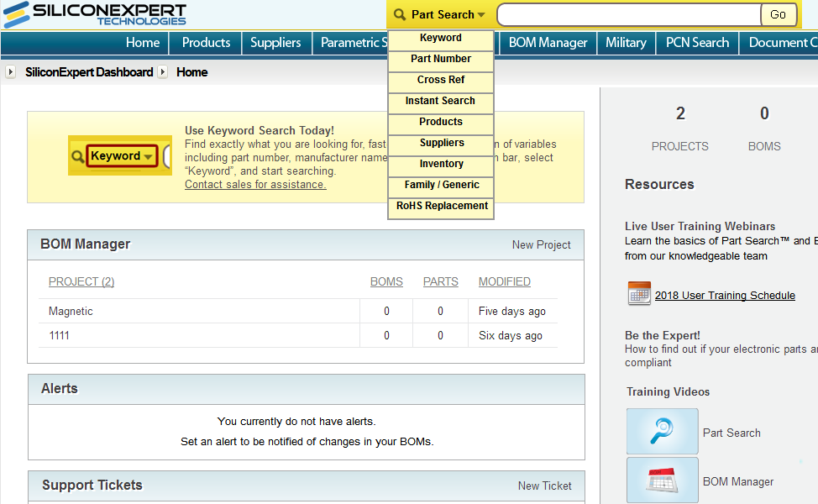
Task: Click the Part Search training video label
Action: pos(731,433)
